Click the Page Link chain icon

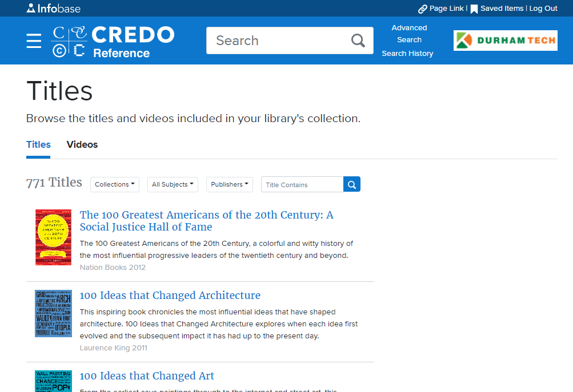[423, 9]
